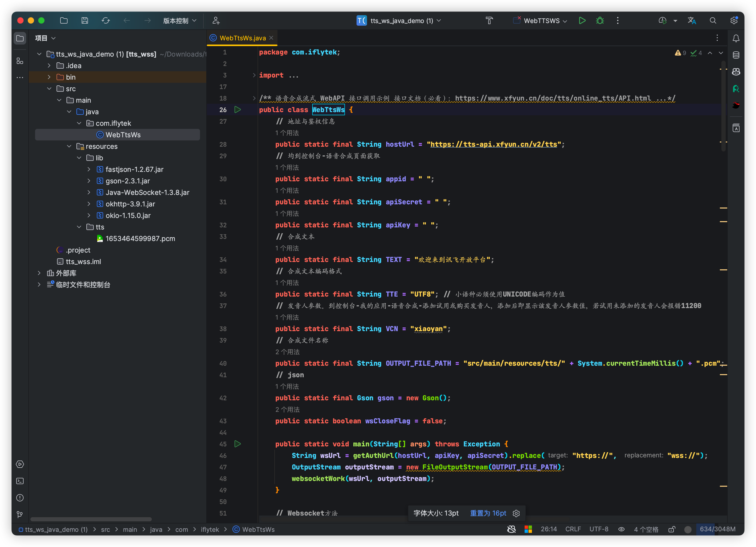Open the Git version control tool window
Image resolution: width=756 pixels, height=547 pixels.
pyautogui.click(x=20, y=515)
